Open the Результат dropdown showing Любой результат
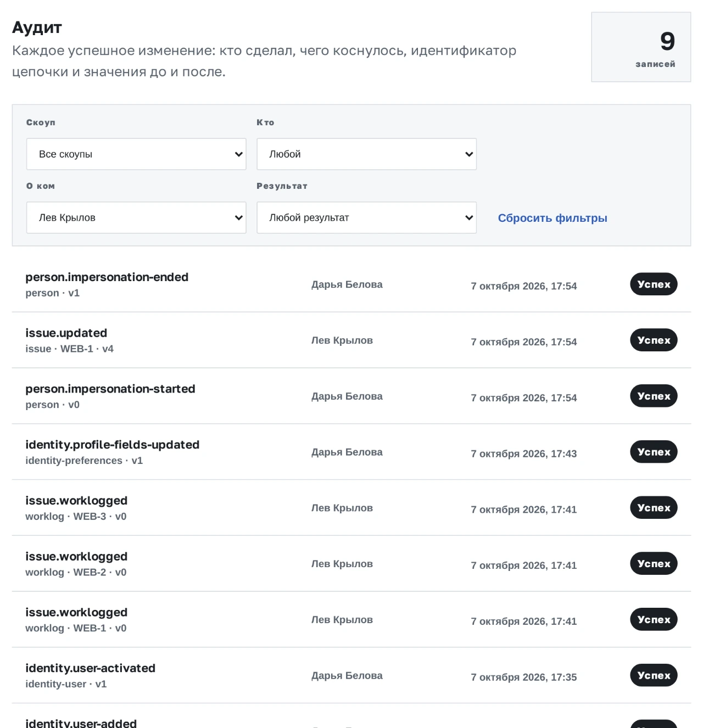 tap(366, 218)
